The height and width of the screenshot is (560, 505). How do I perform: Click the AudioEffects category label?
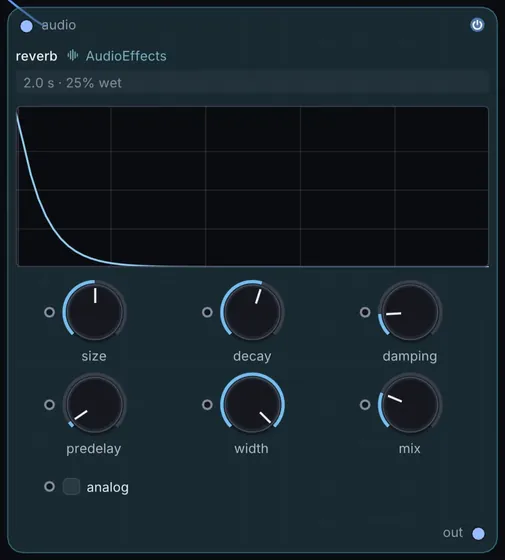point(126,56)
